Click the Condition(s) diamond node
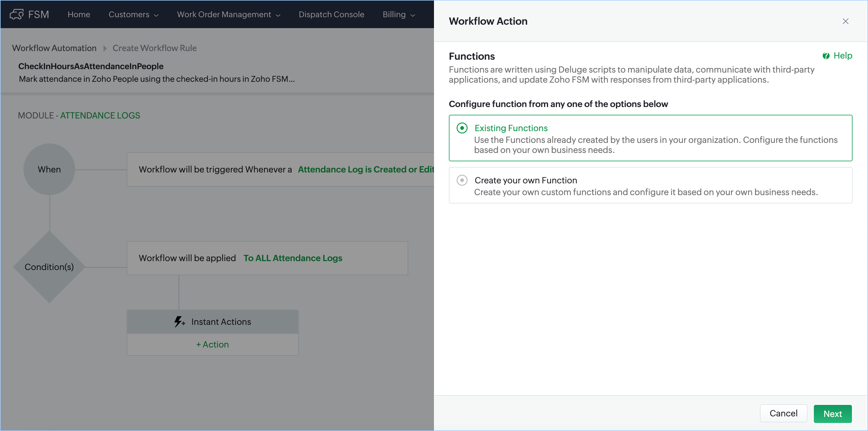The width and height of the screenshot is (868, 431). coord(49,267)
